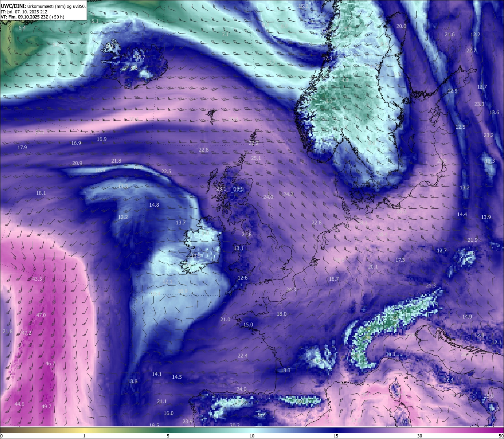
Task: Click the 7.1 value on the map
Action: (x=225, y=35)
